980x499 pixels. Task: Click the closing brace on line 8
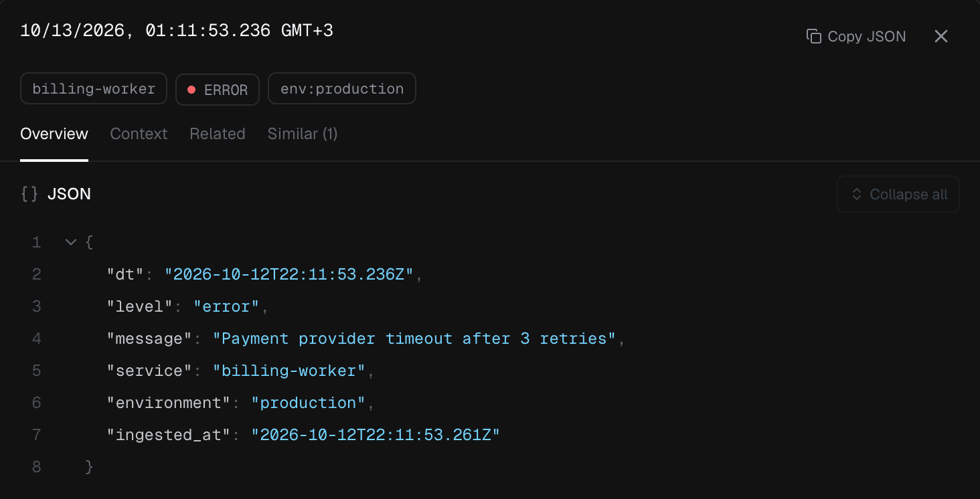[x=90, y=467]
